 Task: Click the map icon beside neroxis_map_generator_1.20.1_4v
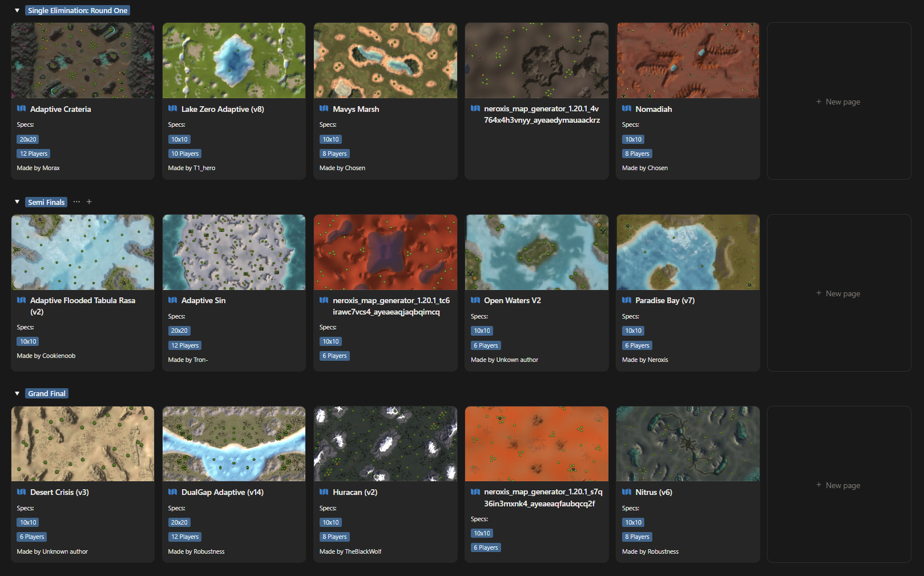(x=475, y=108)
